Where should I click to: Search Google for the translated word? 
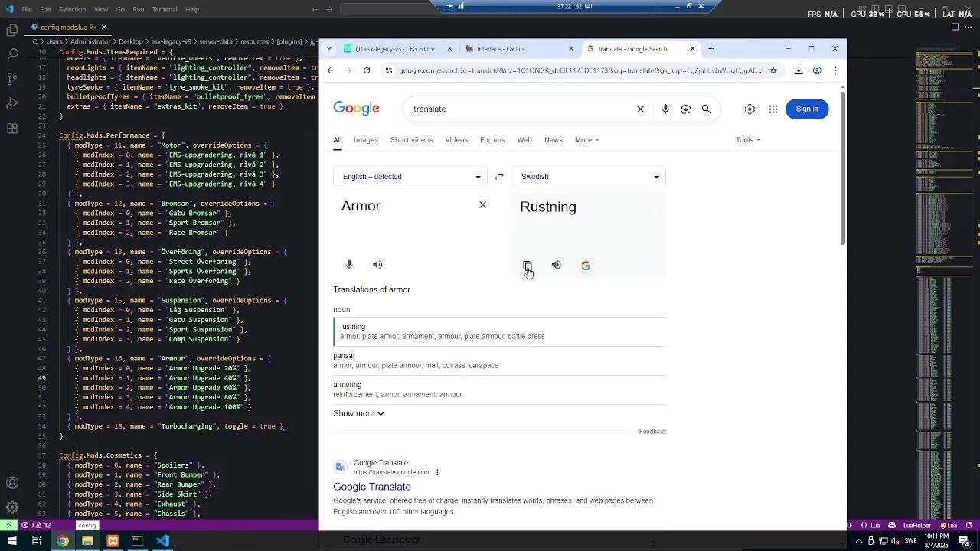586,266
